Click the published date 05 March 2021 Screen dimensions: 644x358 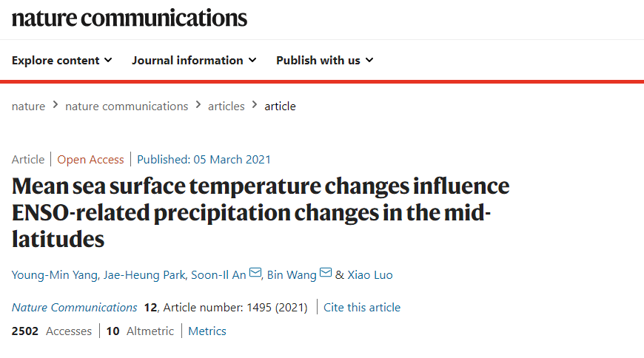click(232, 159)
